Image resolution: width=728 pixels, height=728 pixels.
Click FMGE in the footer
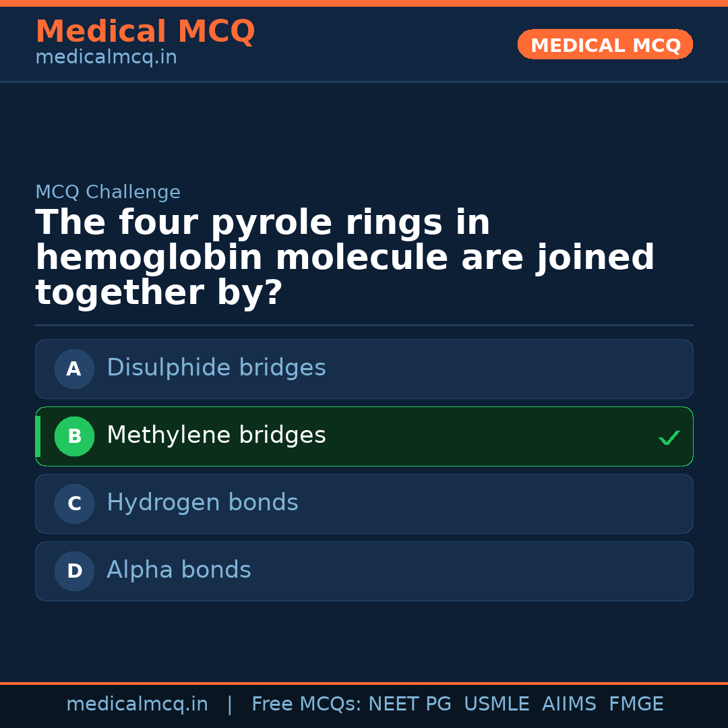tap(636, 704)
